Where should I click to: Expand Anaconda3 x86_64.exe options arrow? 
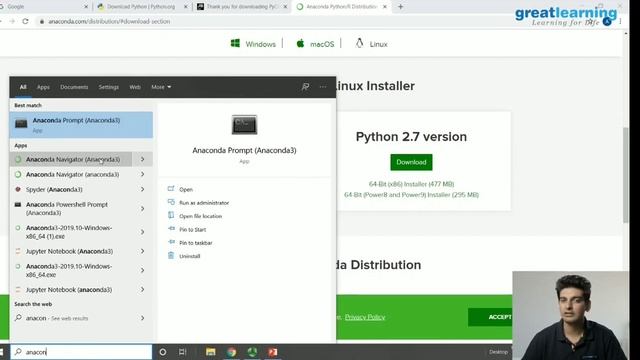pyautogui.click(x=142, y=270)
